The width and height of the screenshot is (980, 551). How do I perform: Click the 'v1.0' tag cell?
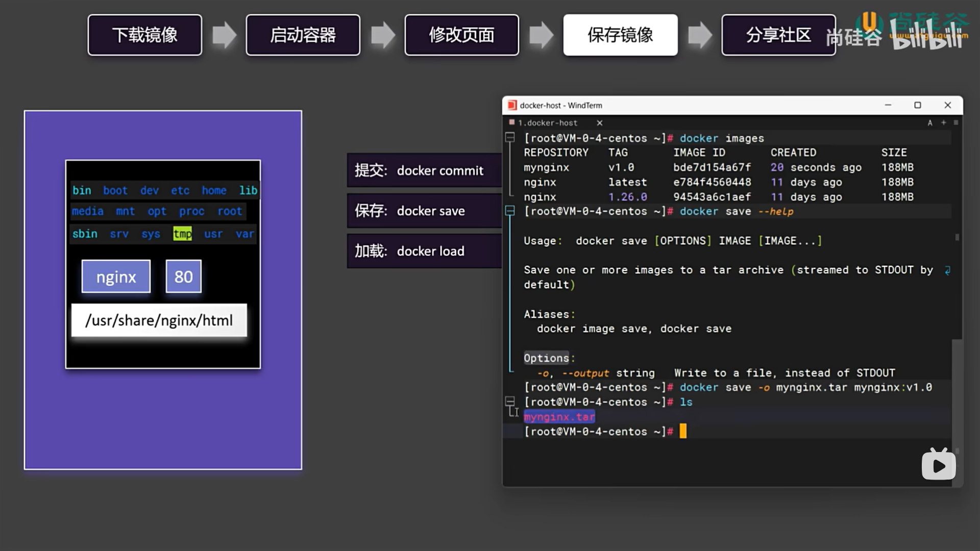621,167
